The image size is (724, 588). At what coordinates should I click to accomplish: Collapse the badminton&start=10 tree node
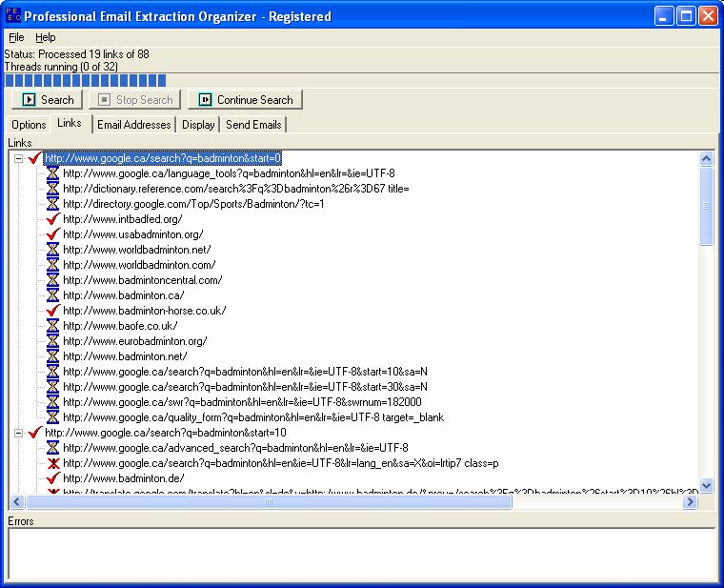(20, 433)
